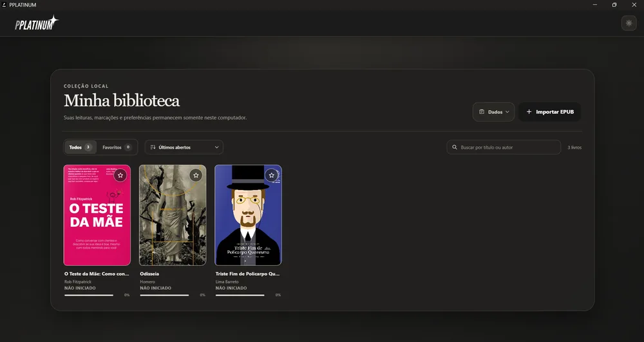This screenshot has width=644, height=342.
Task: Click the '3 livros' count text
Action: tap(574, 147)
